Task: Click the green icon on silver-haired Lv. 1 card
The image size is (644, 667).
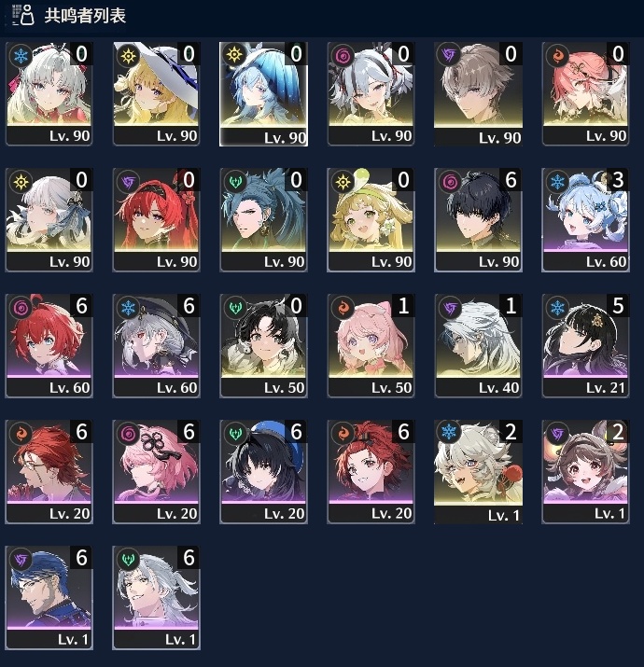Action: coord(128,560)
